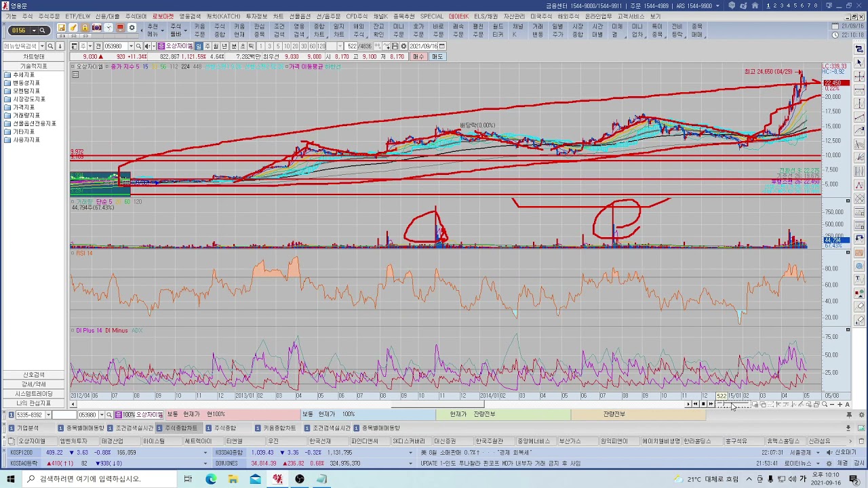Click the yellow padlock toolbar icon
This screenshot has height=488, width=868.
click(x=85, y=28)
